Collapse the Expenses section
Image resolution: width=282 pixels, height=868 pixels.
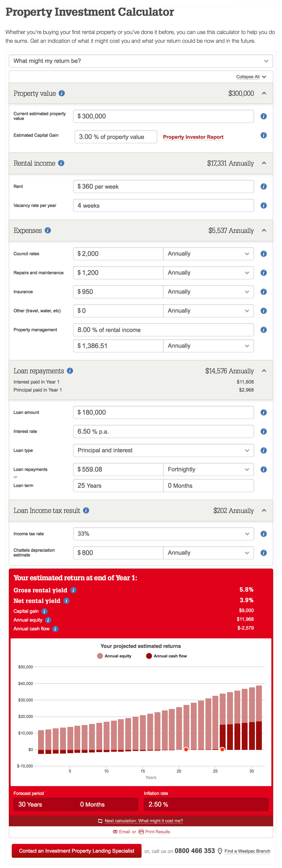(x=264, y=231)
